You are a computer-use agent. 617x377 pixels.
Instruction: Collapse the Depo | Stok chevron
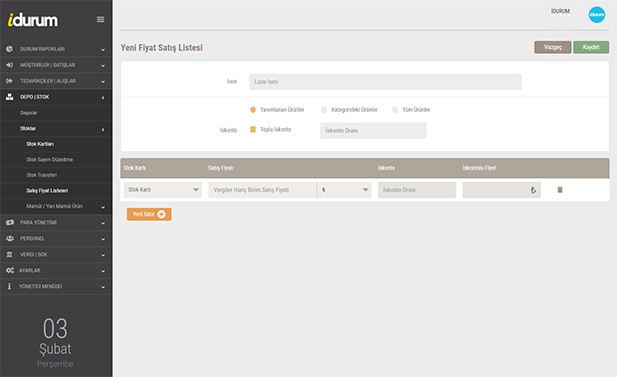103,97
